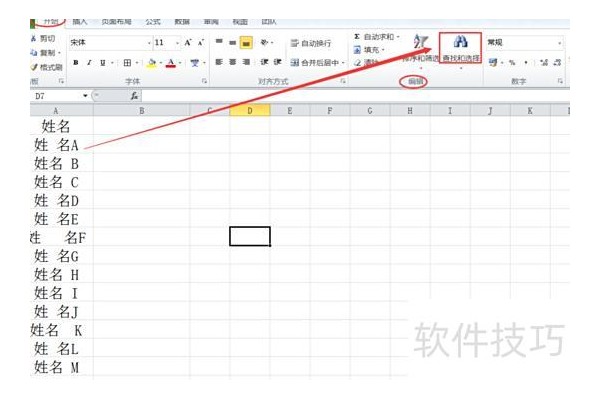Align text to top of cell
Viewport: 600px width, 400px height.
[219, 42]
